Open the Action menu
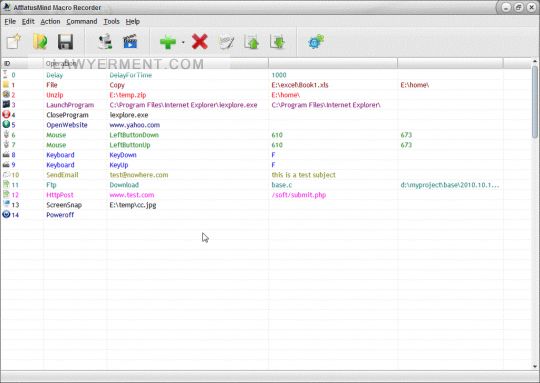 click(x=50, y=21)
